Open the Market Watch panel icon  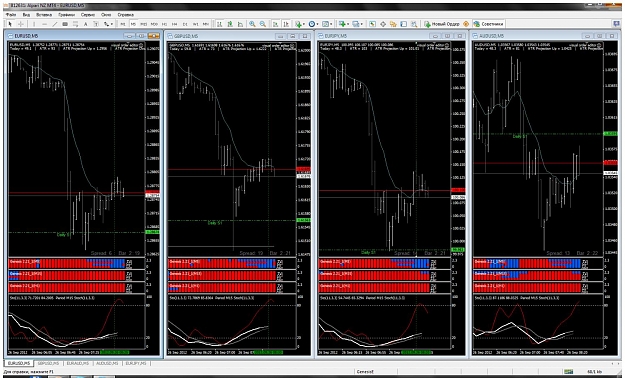pyautogui.click(x=372, y=24)
